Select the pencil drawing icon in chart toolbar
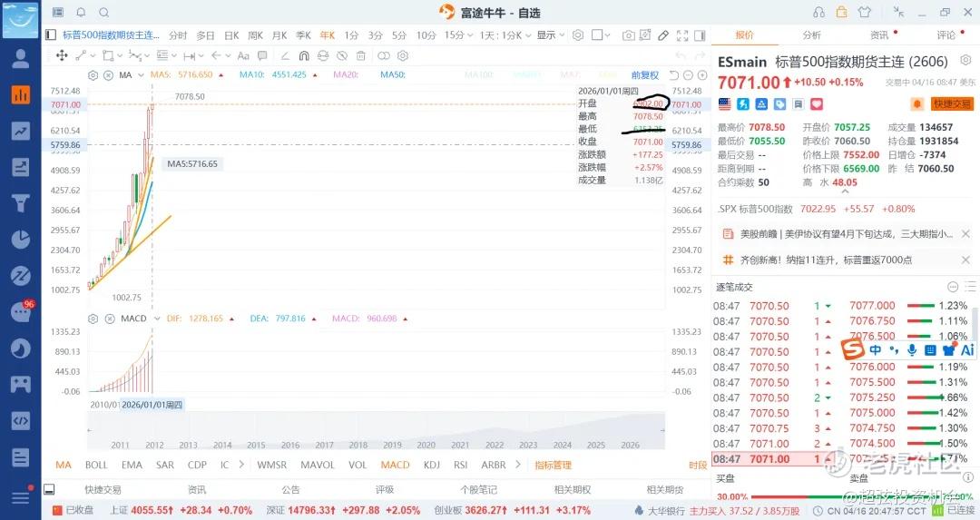Image resolution: width=980 pixels, height=520 pixels. click(663, 35)
